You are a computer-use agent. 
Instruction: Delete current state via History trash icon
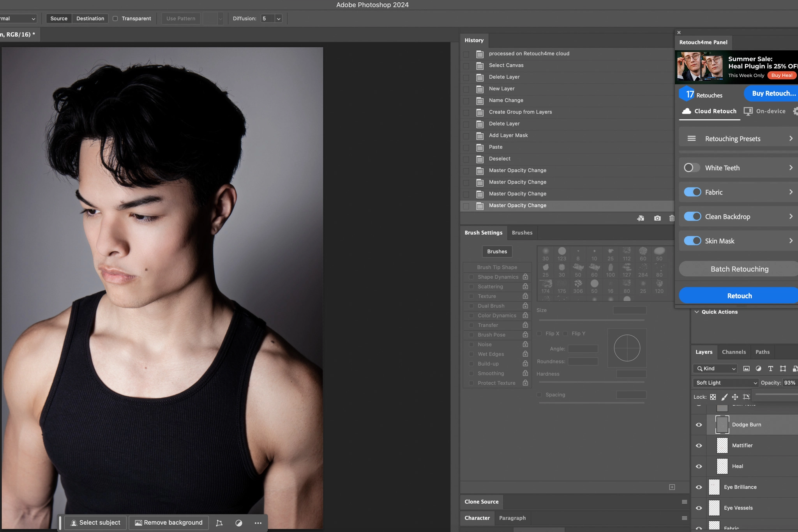pyautogui.click(x=672, y=218)
